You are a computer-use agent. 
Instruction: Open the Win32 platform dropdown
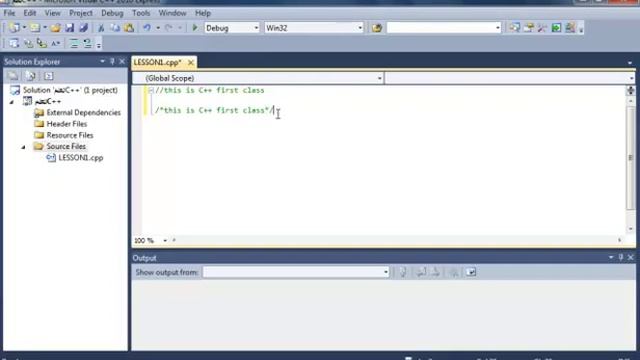point(360,28)
